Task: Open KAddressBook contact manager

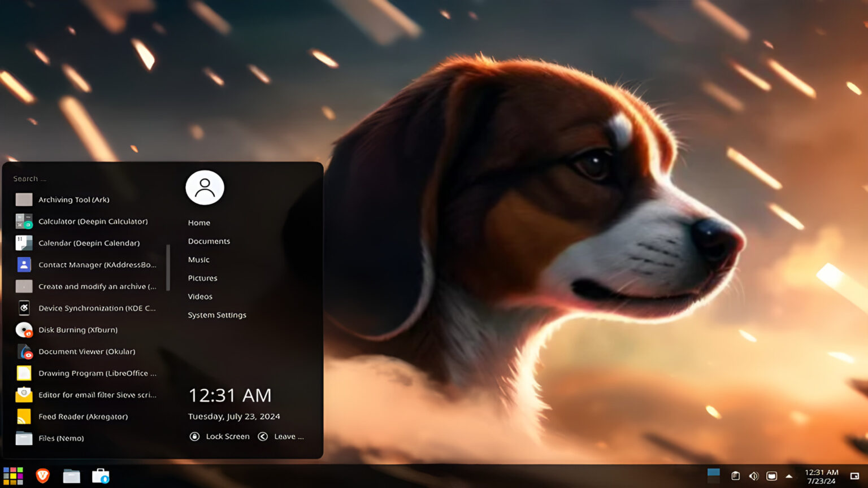Action: coord(96,264)
